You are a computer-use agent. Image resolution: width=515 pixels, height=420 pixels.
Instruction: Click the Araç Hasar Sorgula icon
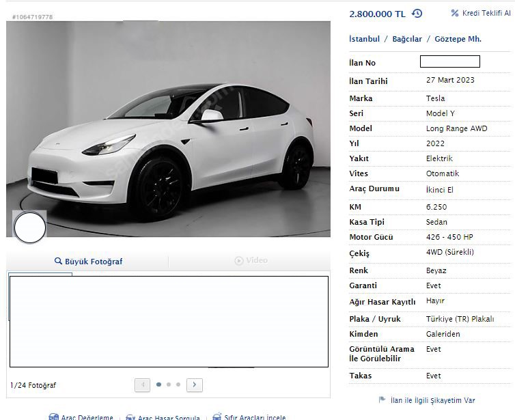click(130, 417)
